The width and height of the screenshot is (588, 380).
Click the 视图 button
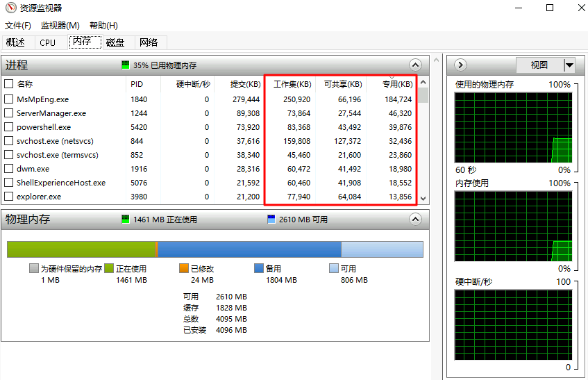tap(539, 65)
